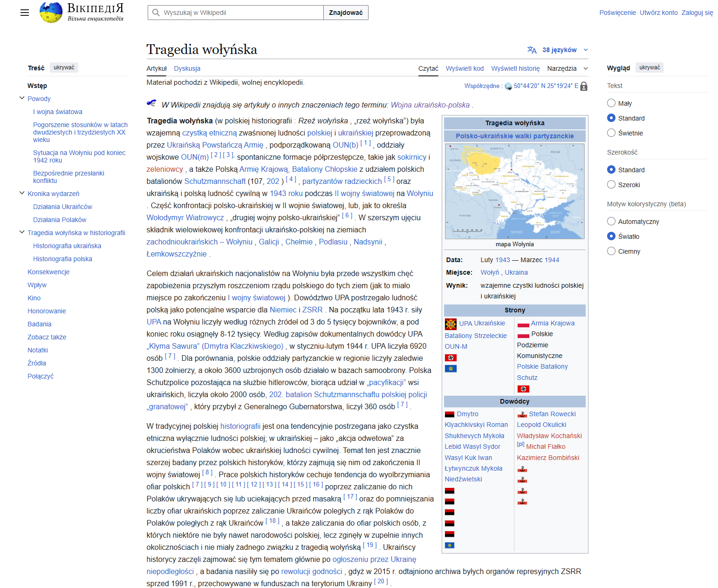This screenshot has height=588, width=718.
Task: Open the hamburger main menu
Action: [25, 13]
